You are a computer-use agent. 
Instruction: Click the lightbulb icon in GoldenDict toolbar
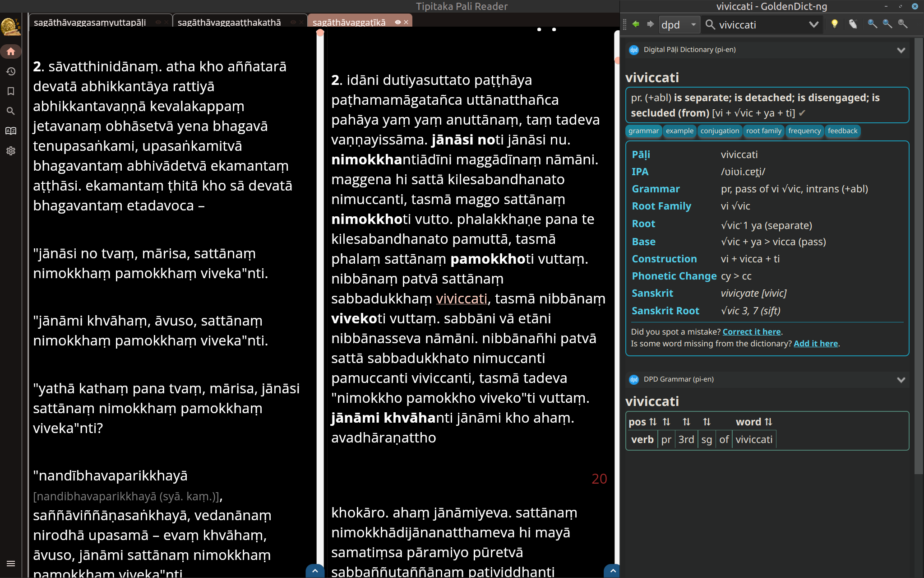click(x=835, y=24)
